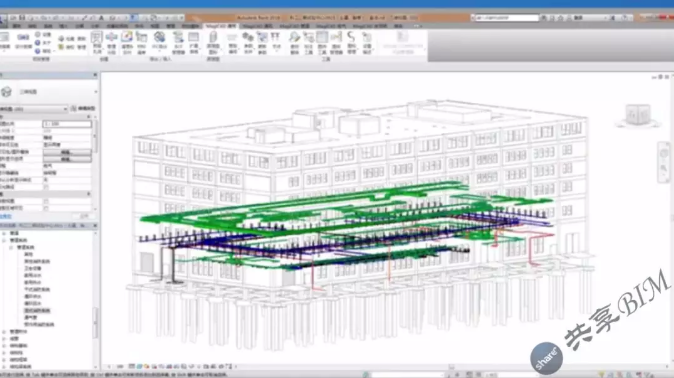Click the A text tool in quick access toolbar
Screen dimensions: 674x378
click(101, 18)
